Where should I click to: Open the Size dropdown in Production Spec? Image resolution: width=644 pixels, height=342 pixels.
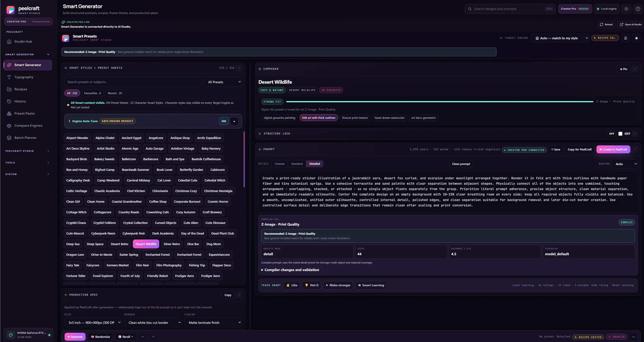93,323
